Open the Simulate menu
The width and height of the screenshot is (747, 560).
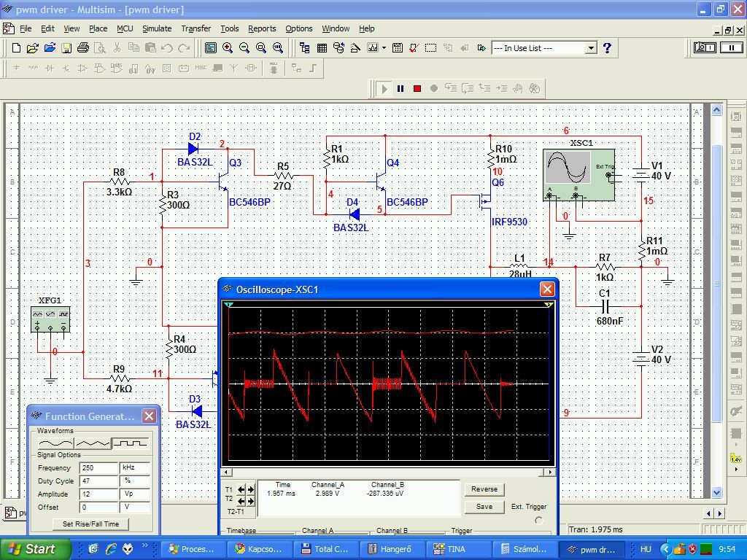coord(157,28)
